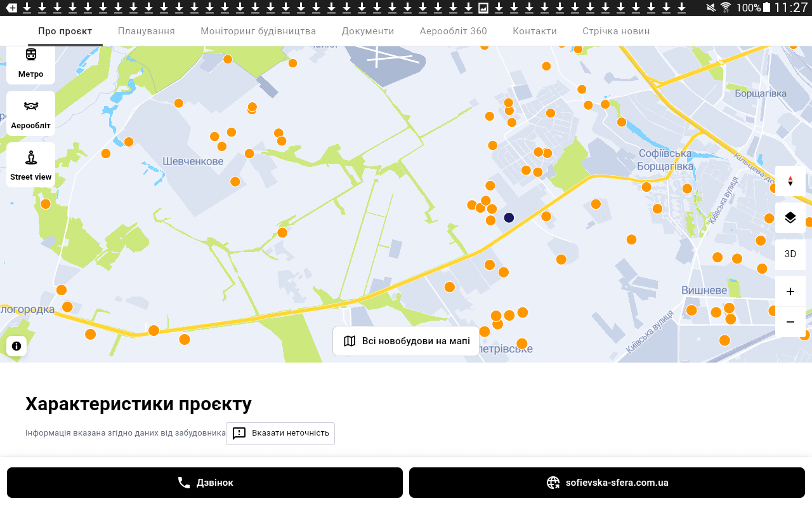Click the Аерообліт drone icon button

coord(30,114)
